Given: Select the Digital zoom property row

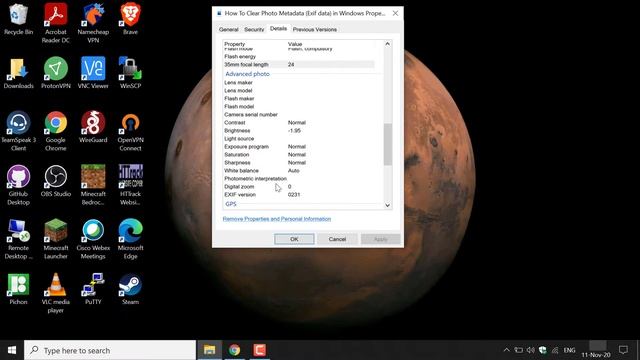Looking at the screenshot, I should click(299, 187).
